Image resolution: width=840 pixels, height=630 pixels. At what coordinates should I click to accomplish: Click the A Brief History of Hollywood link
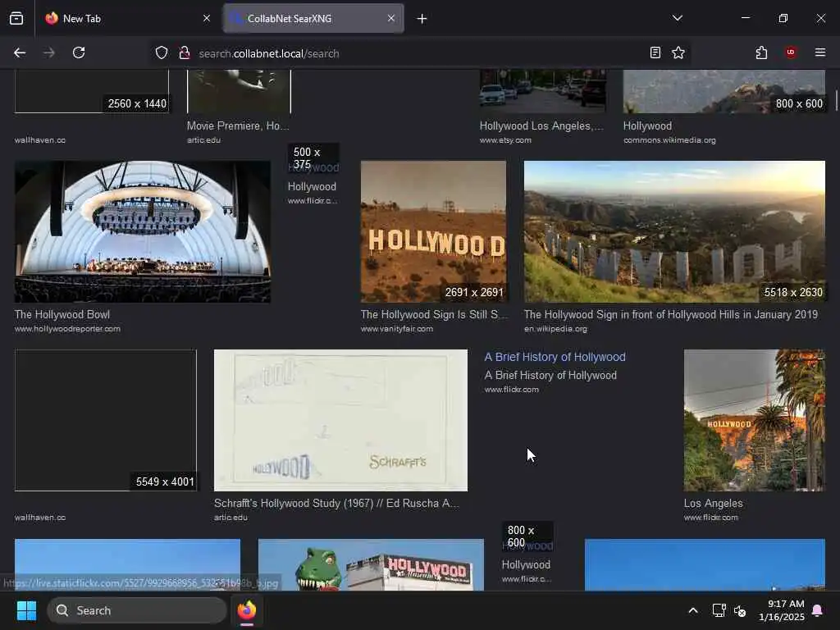(x=555, y=357)
